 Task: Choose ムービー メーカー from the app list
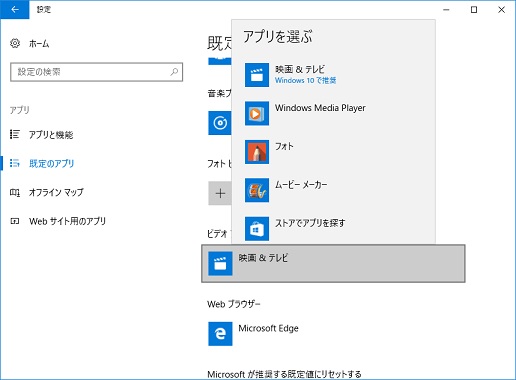(333, 190)
